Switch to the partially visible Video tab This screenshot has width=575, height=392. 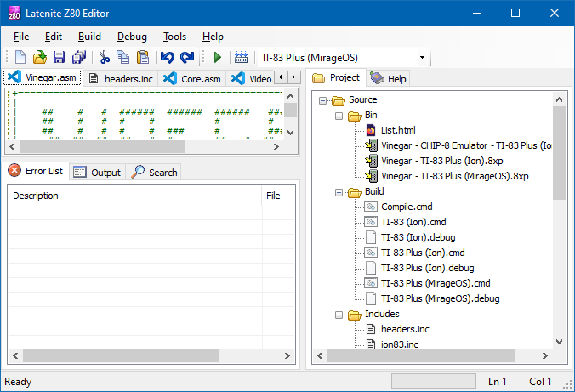coord(251,79)
